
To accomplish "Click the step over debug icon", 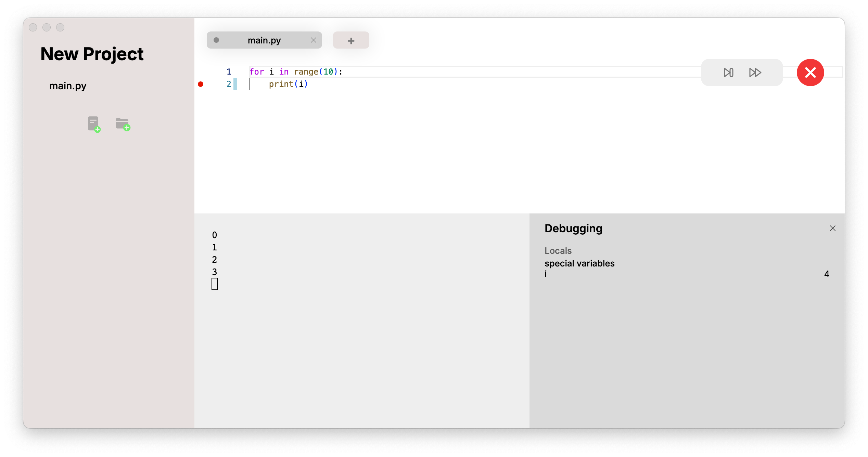I will [728, 73].
